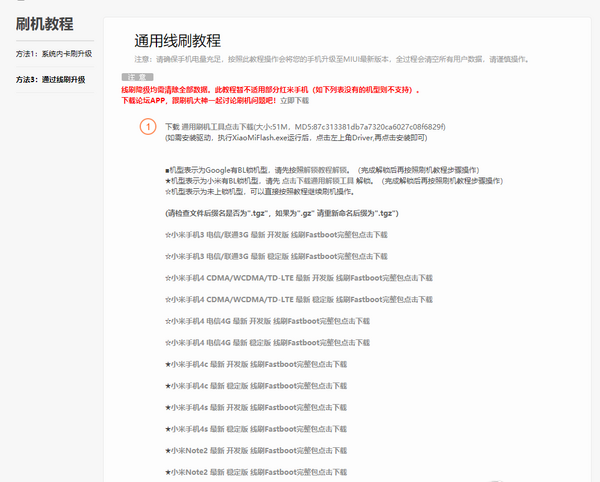This screenshot has width=600, height=482.
Task: Download 小米手机3 电信/联通3G 稳定版 Fastboot package
Action: (x=276, y=256)
